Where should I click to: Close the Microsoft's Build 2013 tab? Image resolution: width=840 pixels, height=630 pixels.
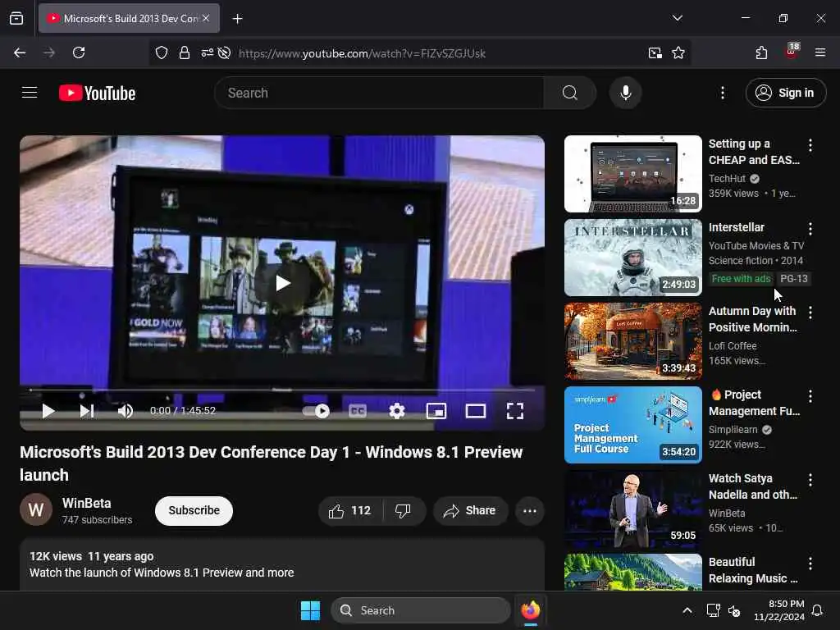coord(206,18)
